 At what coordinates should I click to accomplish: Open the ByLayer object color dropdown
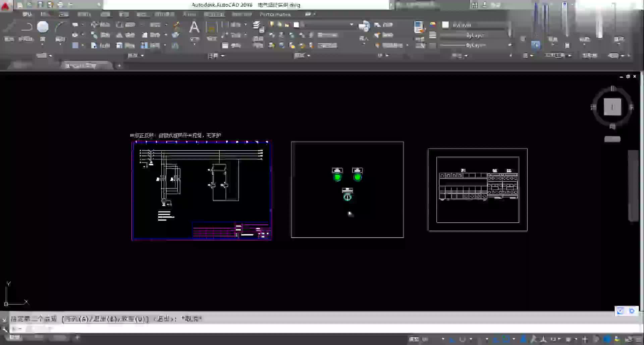pos(476,25)
